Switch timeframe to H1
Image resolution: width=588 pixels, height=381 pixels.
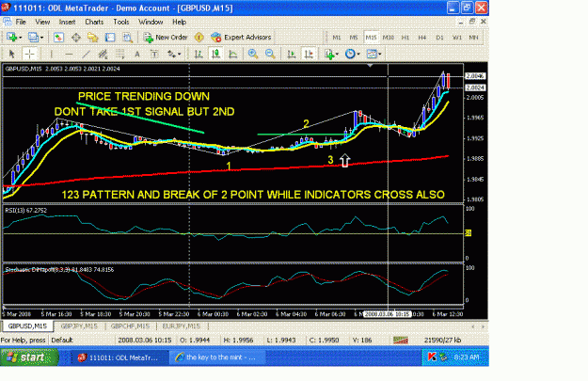[x=405, y=37]
